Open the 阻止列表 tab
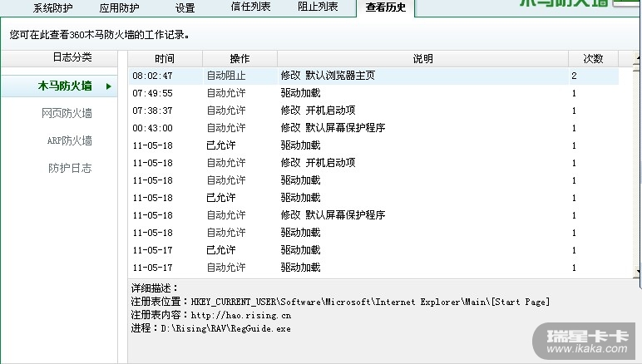This screenshot has width=642, height=364. click(318, 7)
